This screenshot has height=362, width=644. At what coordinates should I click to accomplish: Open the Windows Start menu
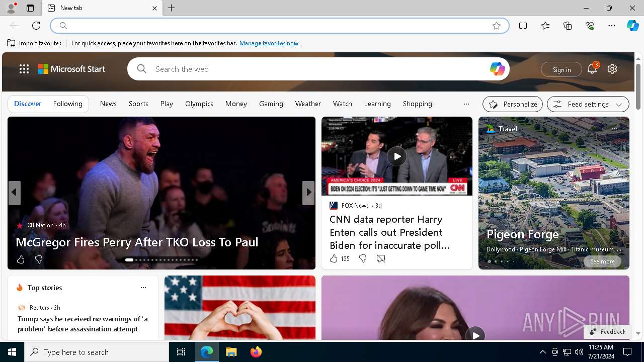(x=12, y=352)
